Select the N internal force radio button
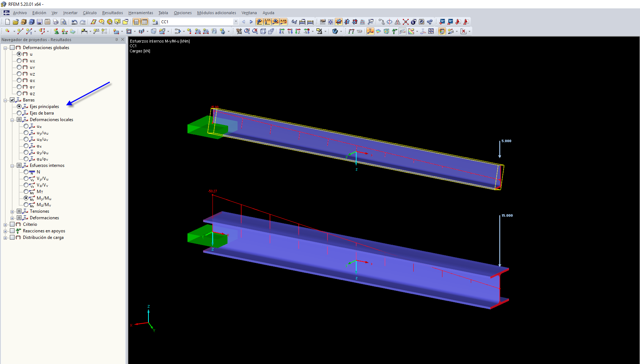640x364 pixels. [26, 172]
